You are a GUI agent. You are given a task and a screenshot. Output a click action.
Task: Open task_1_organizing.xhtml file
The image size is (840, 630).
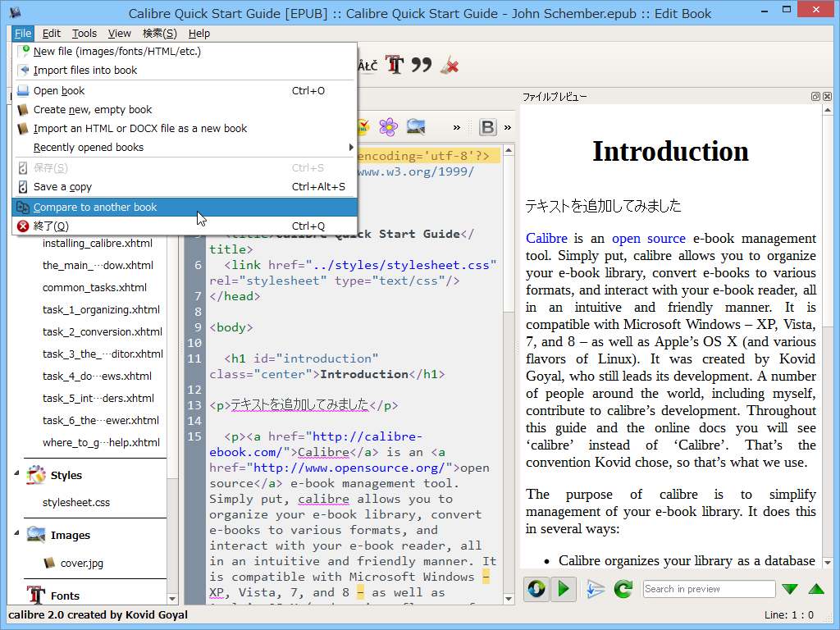101,309
